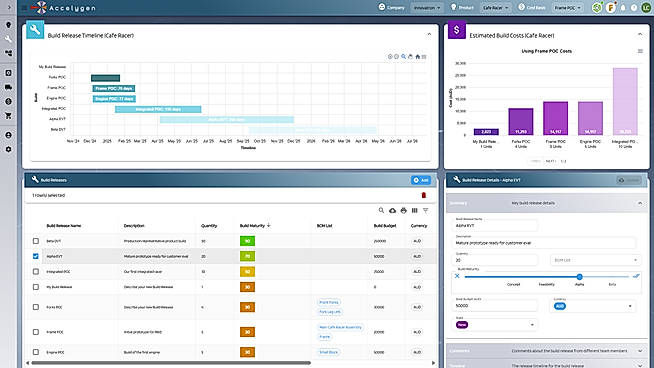Select the My Build Release row checkbox
The image size is (654, 368).
tap(36, 287)
